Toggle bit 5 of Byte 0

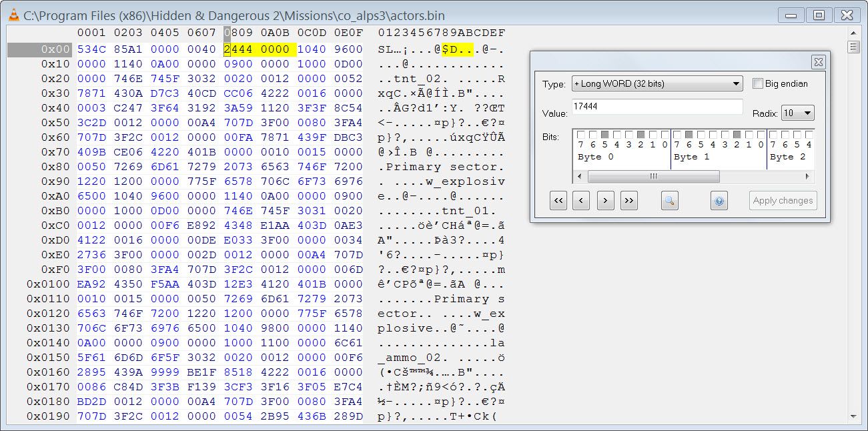[604, 135]
